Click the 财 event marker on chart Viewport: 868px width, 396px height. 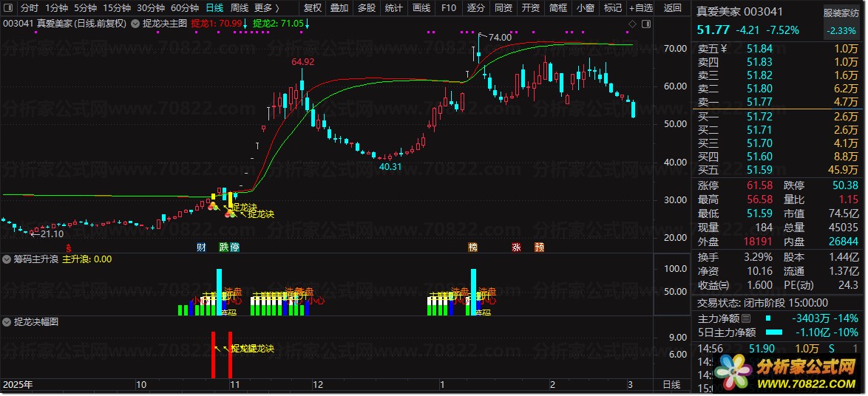(x=201, y=247)
